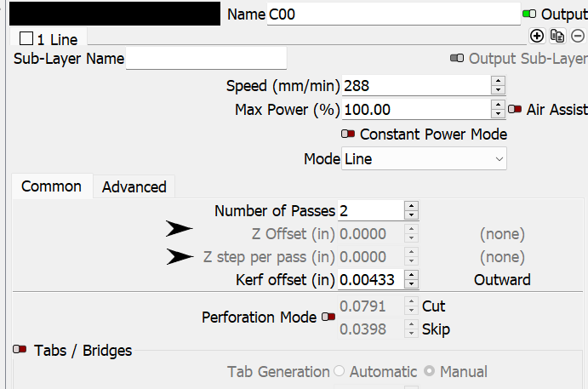Click the Name field containing C00
588x389 pixels.
394,14
